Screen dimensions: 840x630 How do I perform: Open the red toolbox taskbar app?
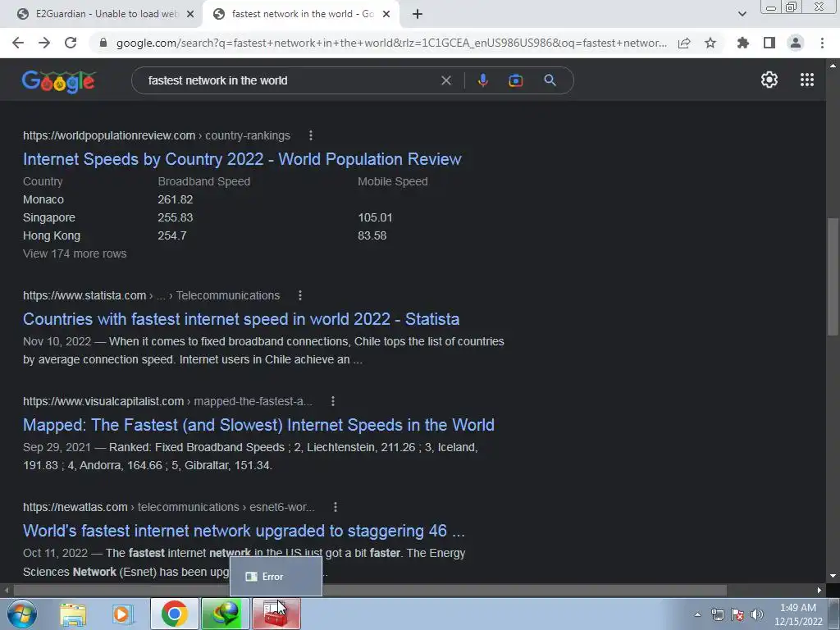pos(276,614)
